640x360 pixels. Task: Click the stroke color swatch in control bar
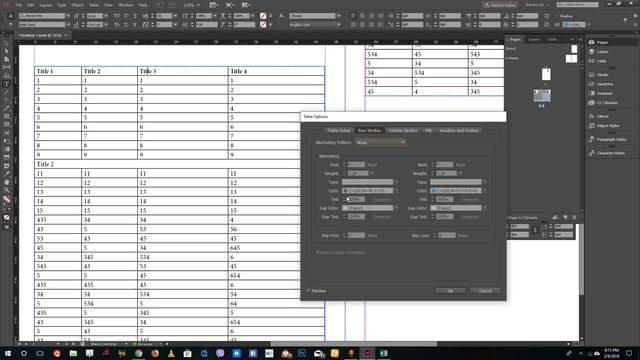pos(263,24)
